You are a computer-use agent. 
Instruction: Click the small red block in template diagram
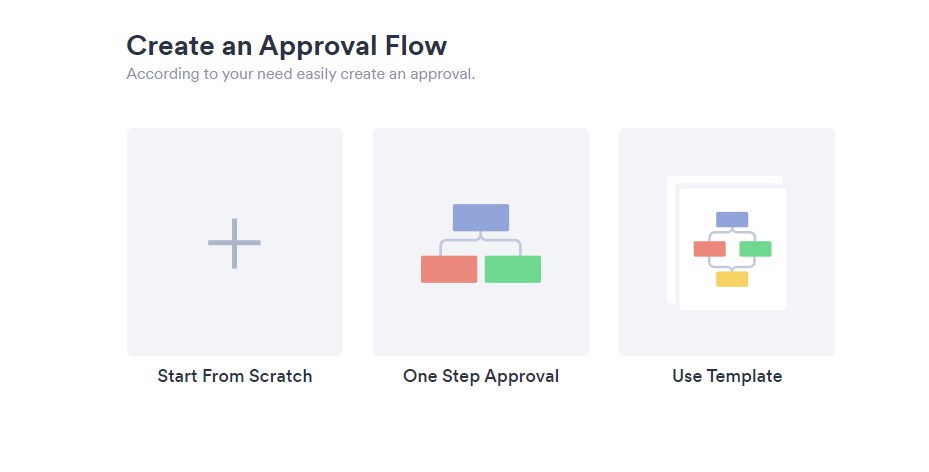[x=710, y=249]
